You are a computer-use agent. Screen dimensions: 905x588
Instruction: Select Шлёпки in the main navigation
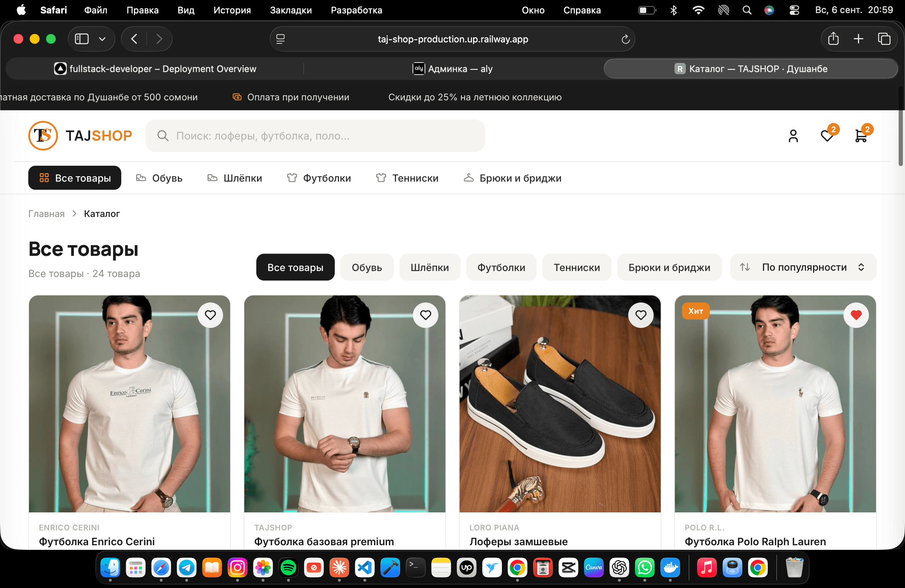235,178
